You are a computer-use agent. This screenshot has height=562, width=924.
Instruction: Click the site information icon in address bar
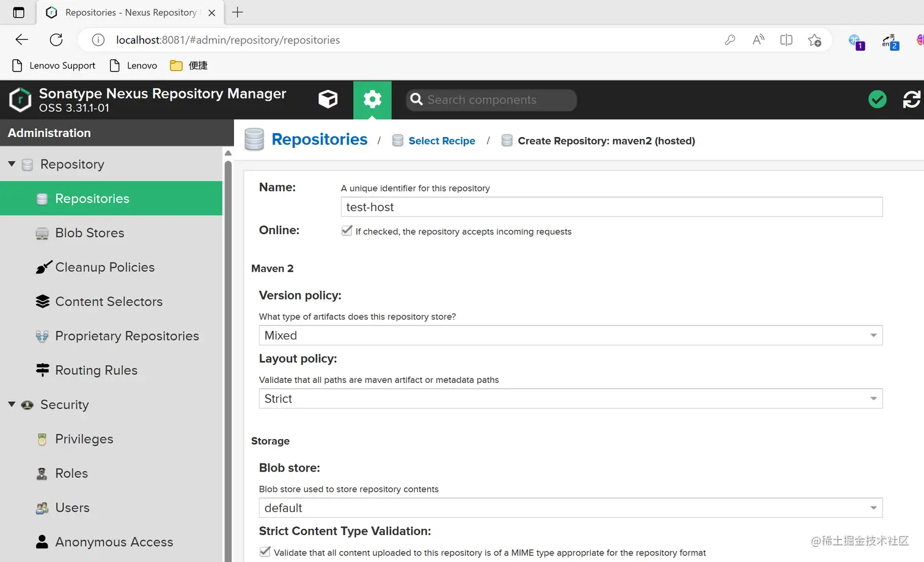[98, 40]
